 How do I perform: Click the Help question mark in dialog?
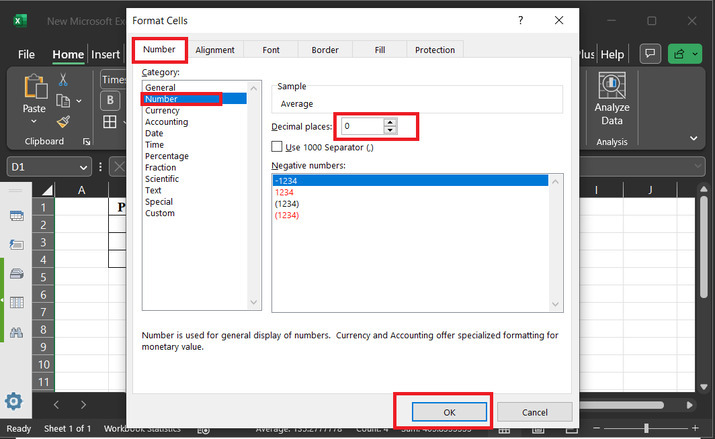pyautogui.click(x=521, y=20)
